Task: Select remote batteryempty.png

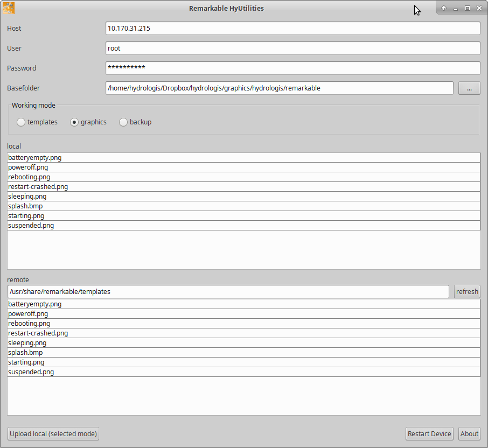Action: coord(243,304)
